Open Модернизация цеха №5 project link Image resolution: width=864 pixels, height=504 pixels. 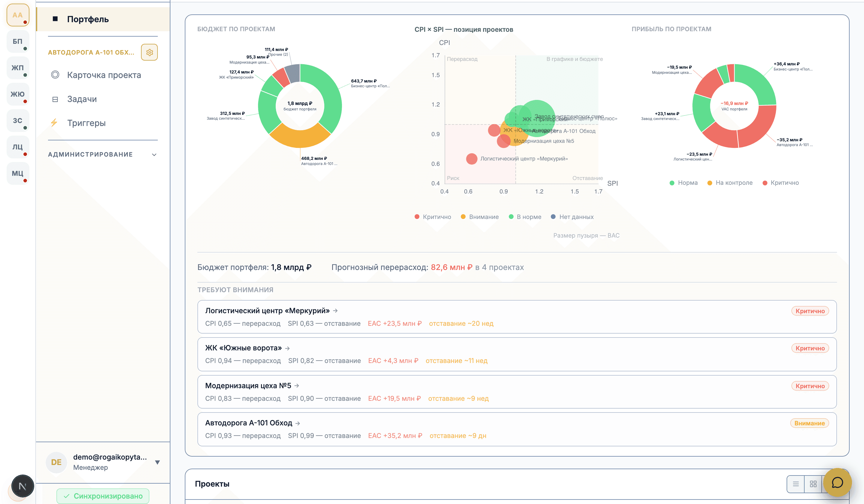248,386
